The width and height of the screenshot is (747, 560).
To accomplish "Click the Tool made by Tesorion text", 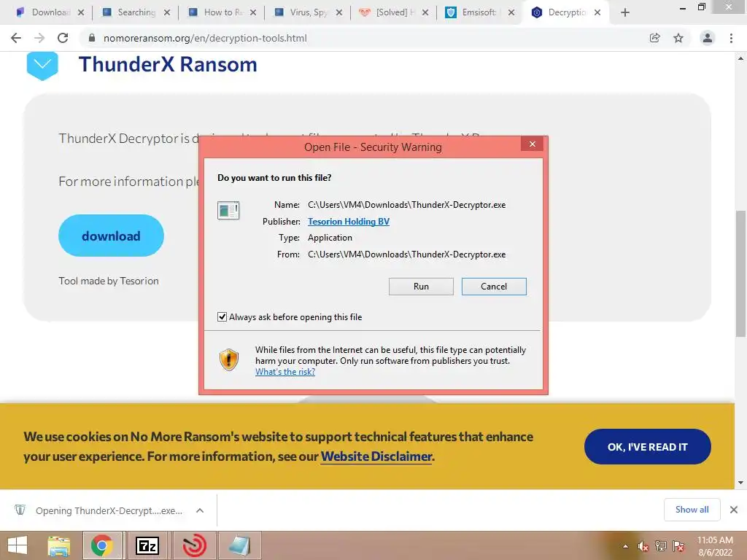I will coord(109,281).
